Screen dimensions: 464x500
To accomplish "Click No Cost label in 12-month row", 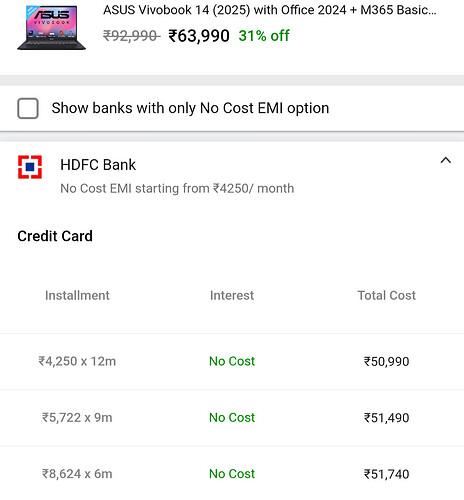I will (x=232, y=361).
